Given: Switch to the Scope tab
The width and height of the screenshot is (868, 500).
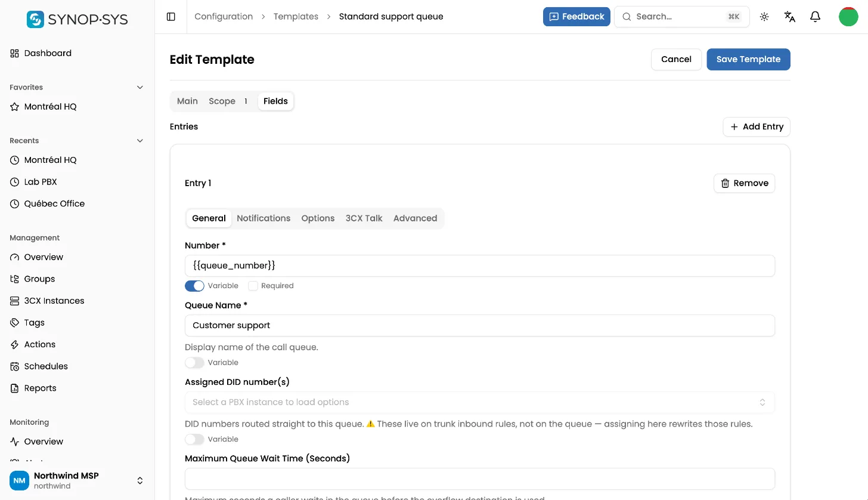Looking at the screenshot, I should coord(229,101).
